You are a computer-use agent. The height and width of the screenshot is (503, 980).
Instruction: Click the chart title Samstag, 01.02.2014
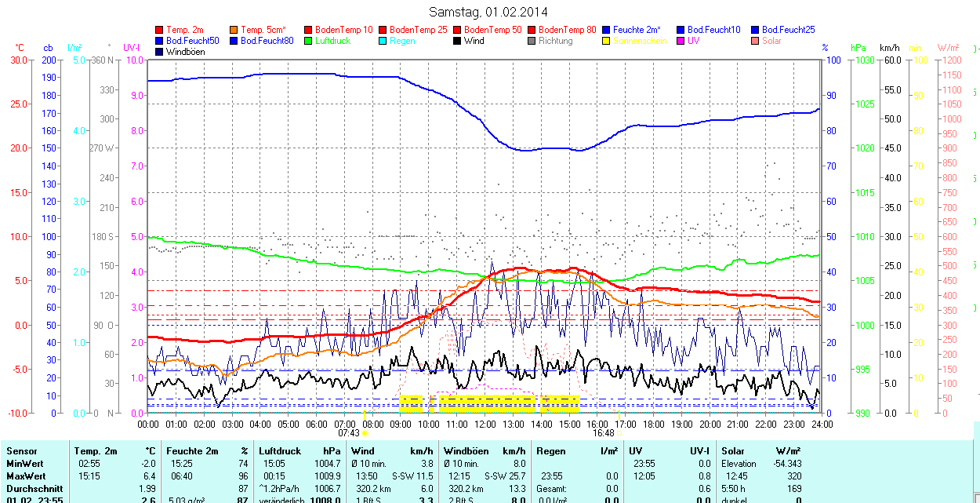click(x=489, y=12)
